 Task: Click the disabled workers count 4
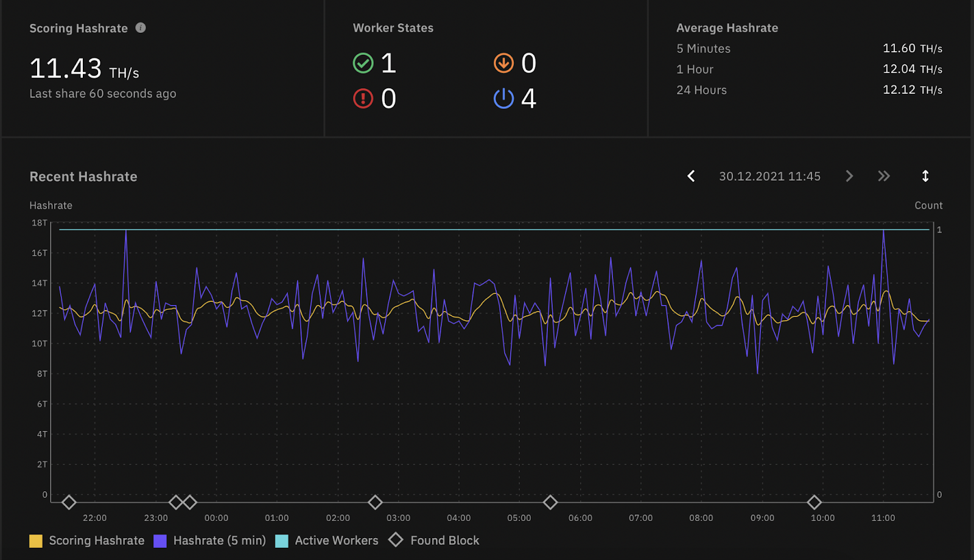528,99
